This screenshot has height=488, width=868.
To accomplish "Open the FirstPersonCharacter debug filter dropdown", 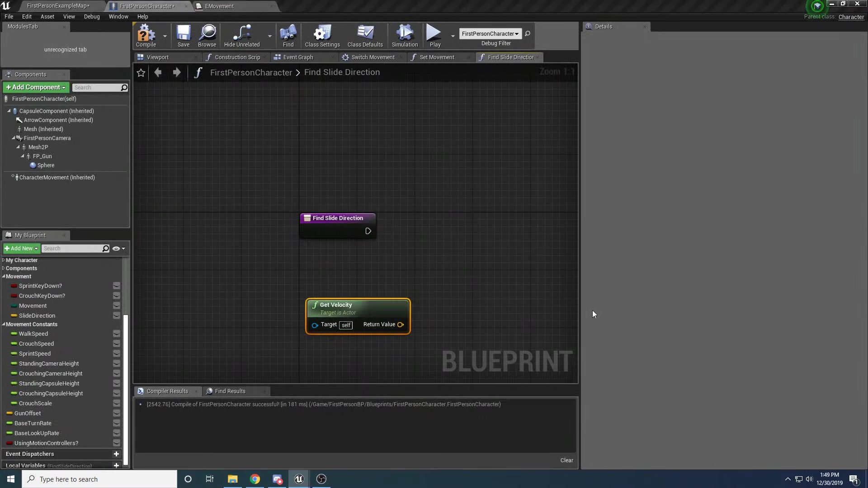I will 490,34.
